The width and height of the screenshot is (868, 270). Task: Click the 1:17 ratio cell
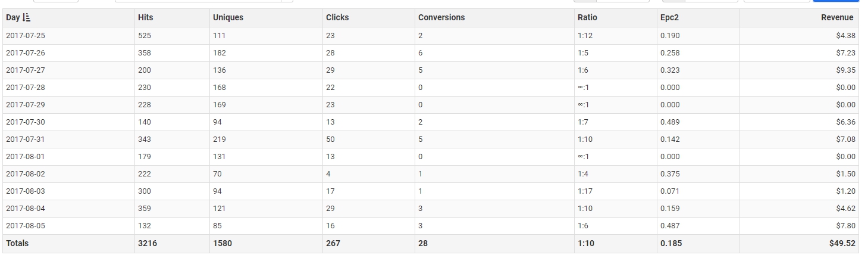point(585,191)
